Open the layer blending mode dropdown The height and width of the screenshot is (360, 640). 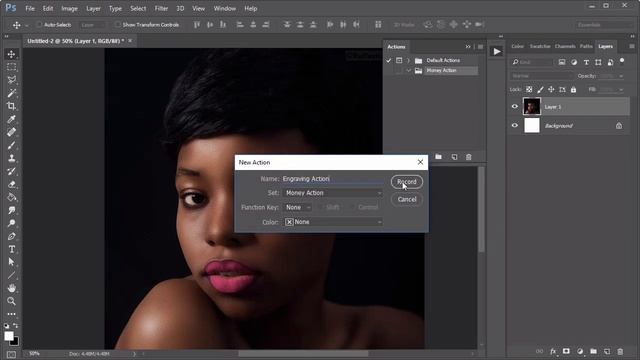pyautogui.click(x=541, y=76)
